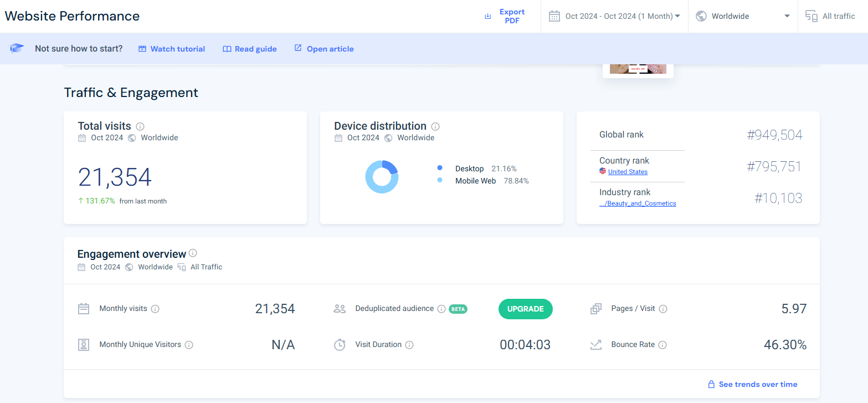The height and width of the screenshot is (403, 868).
Task: Click the Desktop 21.16% legend text
Action: click(x=486, y=169)
